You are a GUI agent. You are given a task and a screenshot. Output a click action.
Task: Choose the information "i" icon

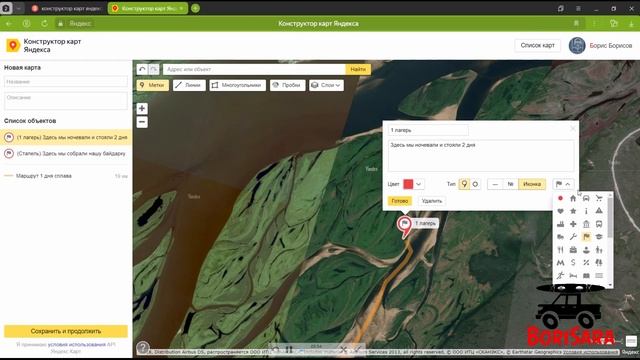click(586, 211)
